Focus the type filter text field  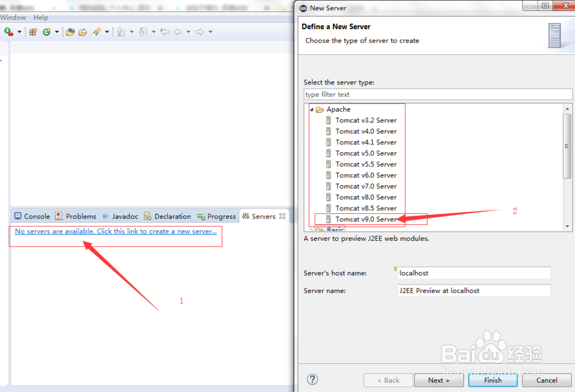pos(438,94)
